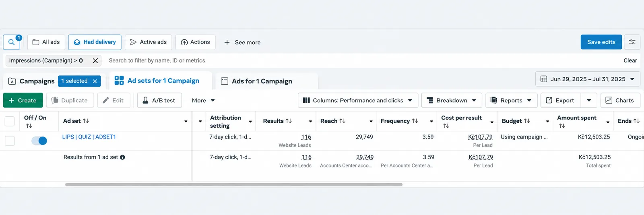Open Amount spent column options arrow
Viewport: 644px width, 215px height.
pos(608,122)
